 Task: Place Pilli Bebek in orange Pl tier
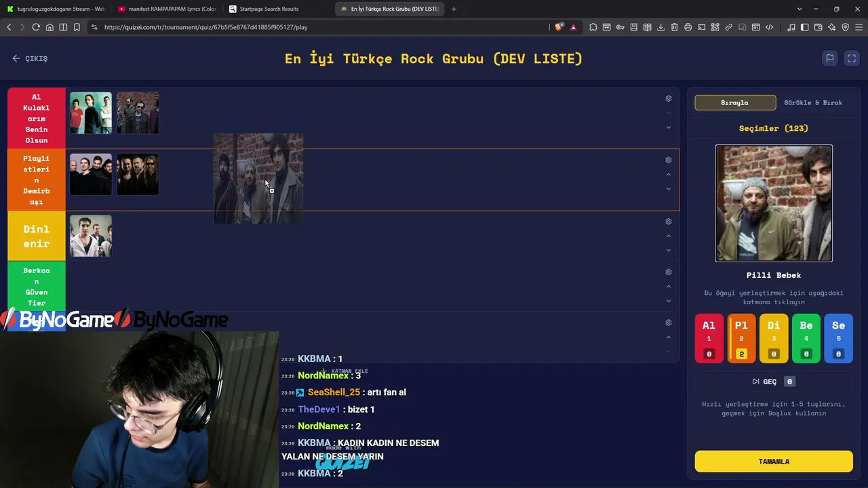point(741,338)
